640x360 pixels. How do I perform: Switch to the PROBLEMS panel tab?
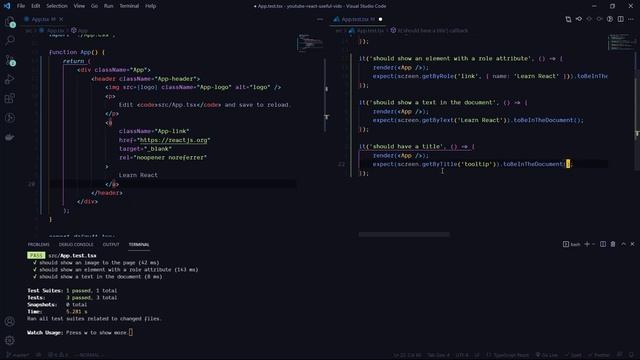[38, 244]
